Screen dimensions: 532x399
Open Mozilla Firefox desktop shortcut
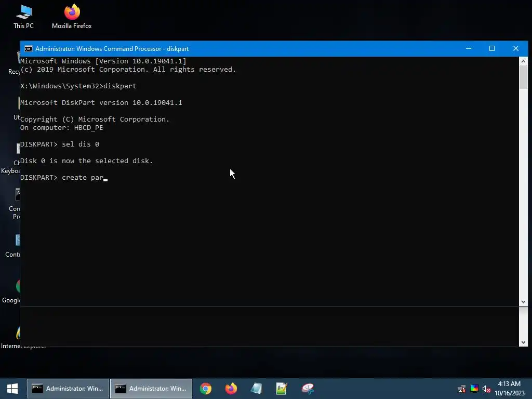(72, 17)
